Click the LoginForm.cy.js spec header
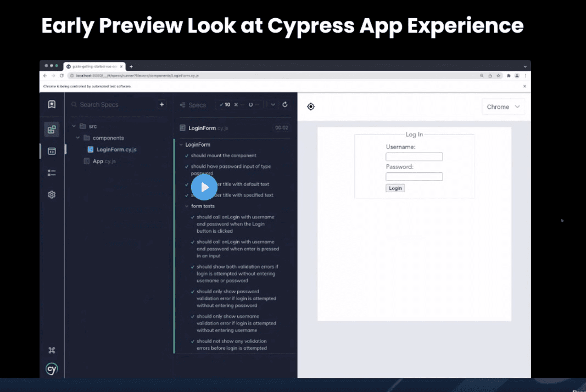 (x=204, y=128)
